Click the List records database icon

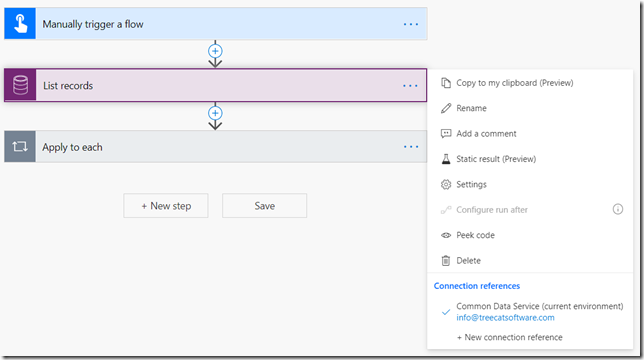click(20, 85)
